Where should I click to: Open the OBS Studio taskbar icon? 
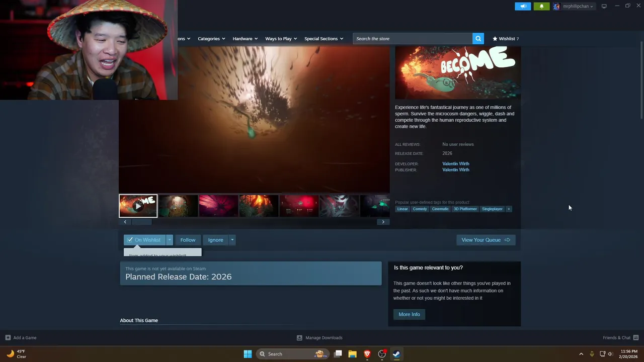(x=382, y=354)
